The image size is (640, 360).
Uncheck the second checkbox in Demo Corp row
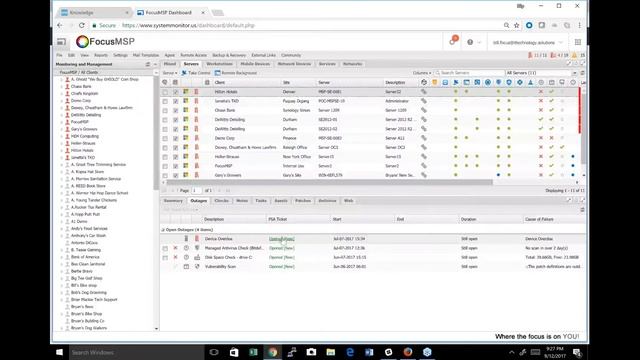[176, 138]
